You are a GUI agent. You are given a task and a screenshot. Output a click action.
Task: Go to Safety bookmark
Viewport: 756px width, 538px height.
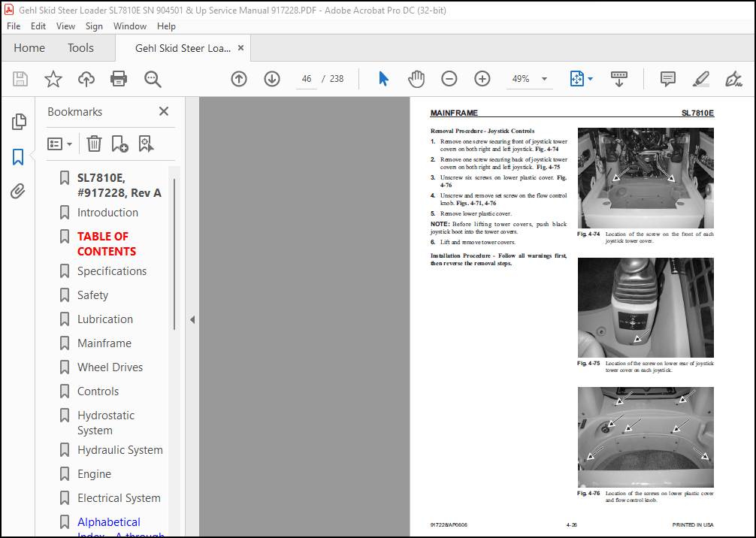[92, 295]
